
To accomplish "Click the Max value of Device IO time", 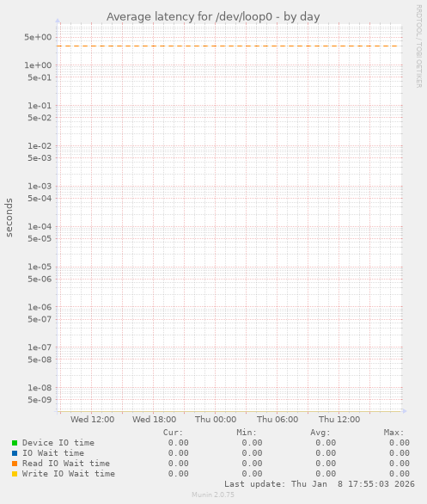I will pos(400,443).
